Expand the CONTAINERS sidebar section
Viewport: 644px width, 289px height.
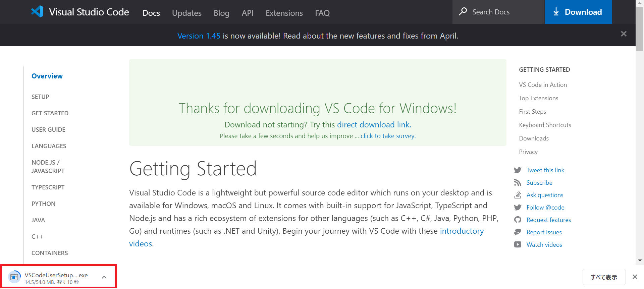50,253
